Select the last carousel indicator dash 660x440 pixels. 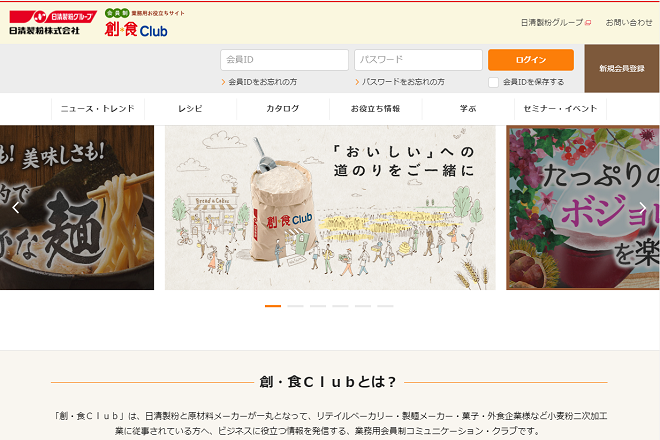click(x=385, y=306)
